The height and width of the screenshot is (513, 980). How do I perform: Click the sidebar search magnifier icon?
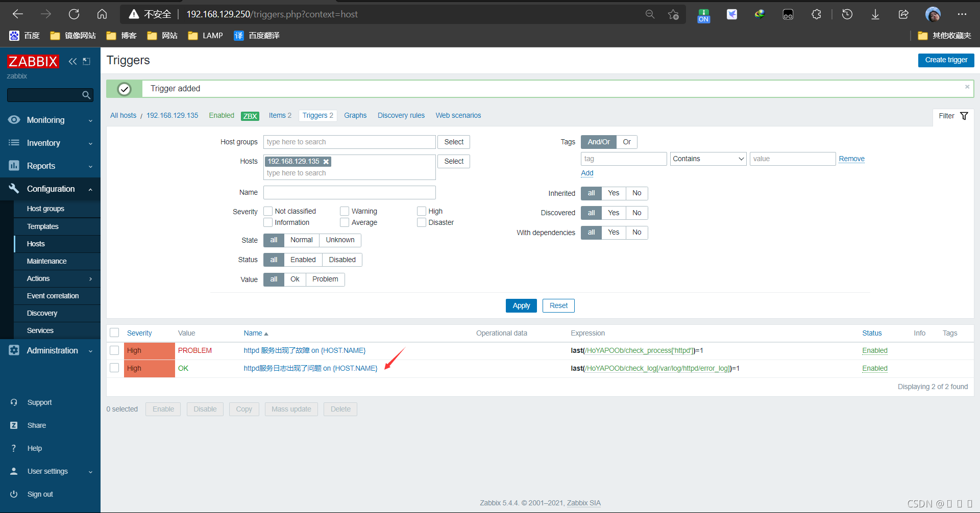86,95
